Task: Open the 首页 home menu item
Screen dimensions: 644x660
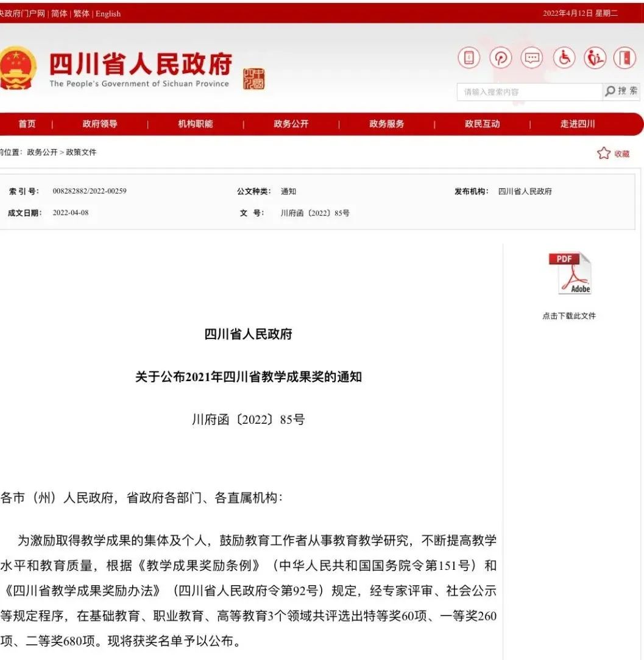Action: pos(27,124)
